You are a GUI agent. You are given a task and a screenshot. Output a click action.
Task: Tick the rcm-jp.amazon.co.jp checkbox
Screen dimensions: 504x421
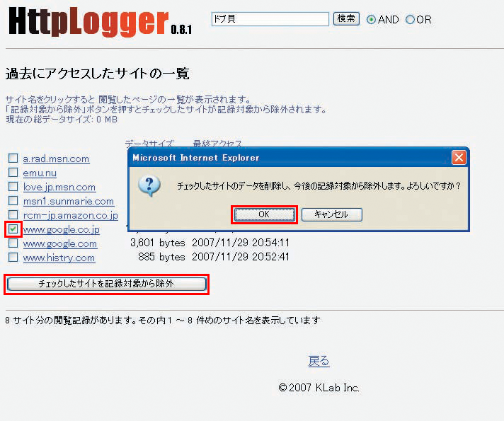(x=13, y=214)
